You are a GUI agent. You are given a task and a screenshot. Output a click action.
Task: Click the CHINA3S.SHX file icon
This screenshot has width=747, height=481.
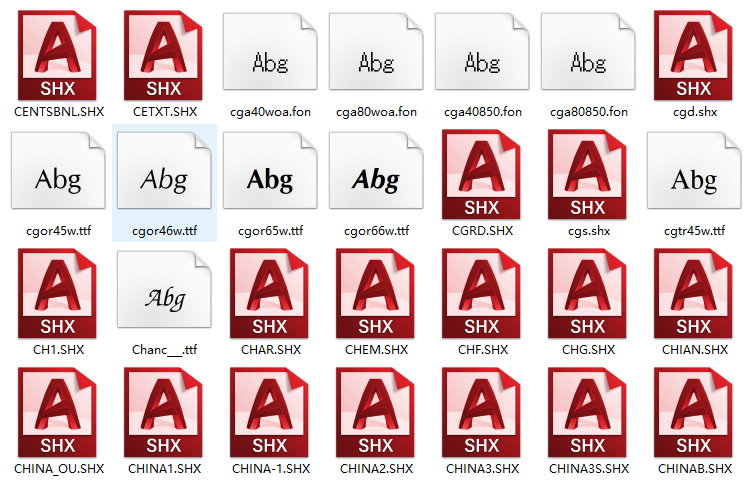coord(587,412)
